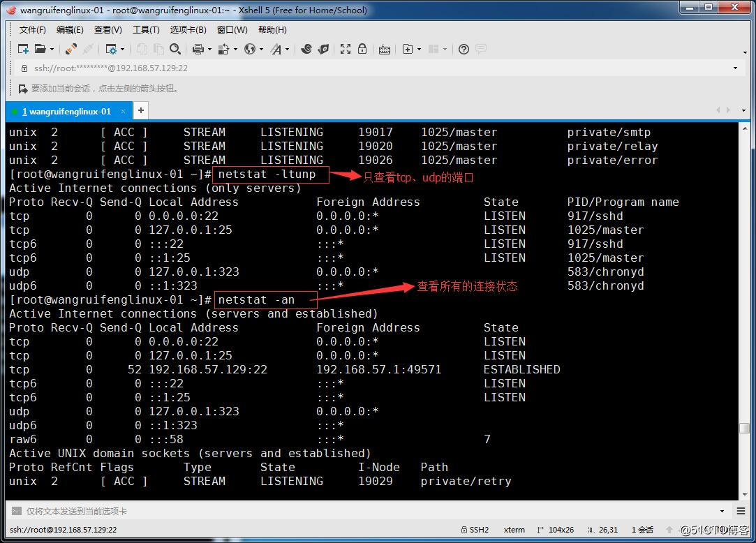Click the greyed chat bubble toolbar icon
Viewport: 756px width, 543px height.
(481, 49)
